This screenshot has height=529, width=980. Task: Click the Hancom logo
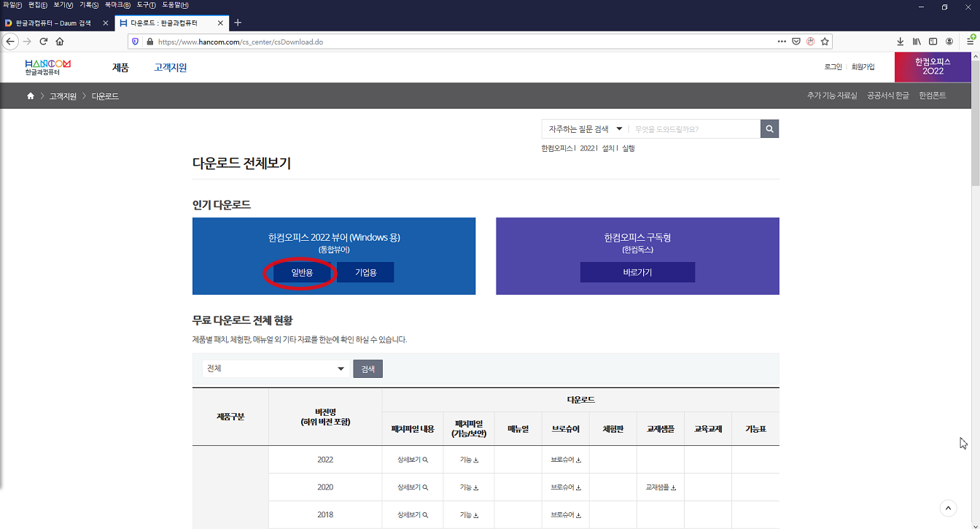47,68
